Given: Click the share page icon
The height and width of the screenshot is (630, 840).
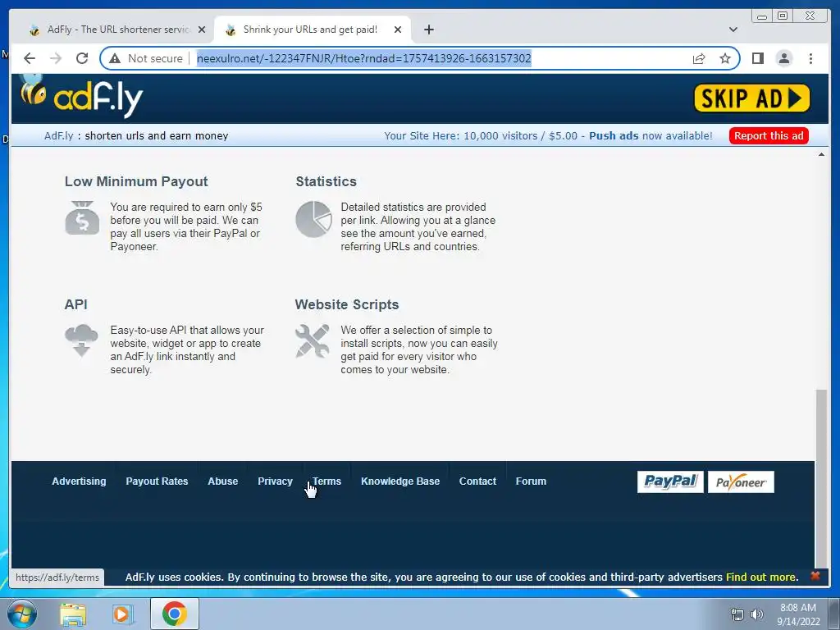Looking at the screenshot, I should click(699, 58).
